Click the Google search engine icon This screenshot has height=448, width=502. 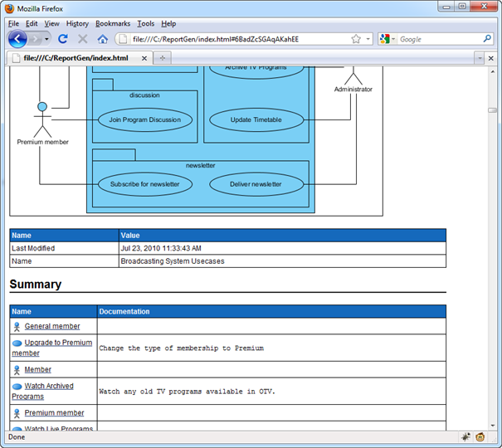[384, 39]
